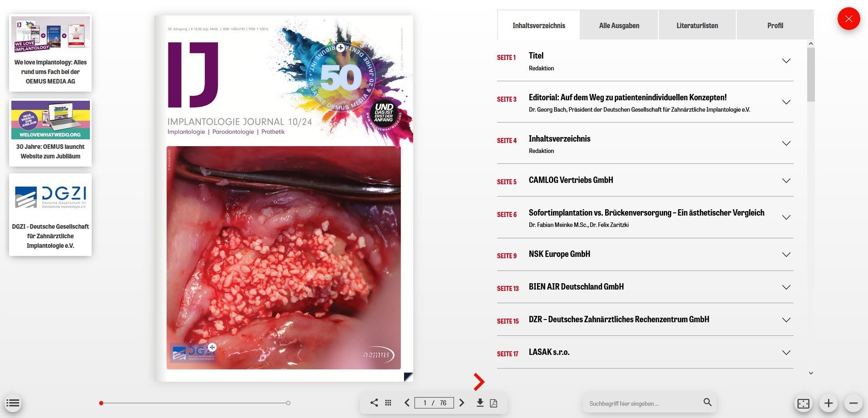Open LASAK s.r.o. entry
The image size is (868, 418).
coord(549,352)
